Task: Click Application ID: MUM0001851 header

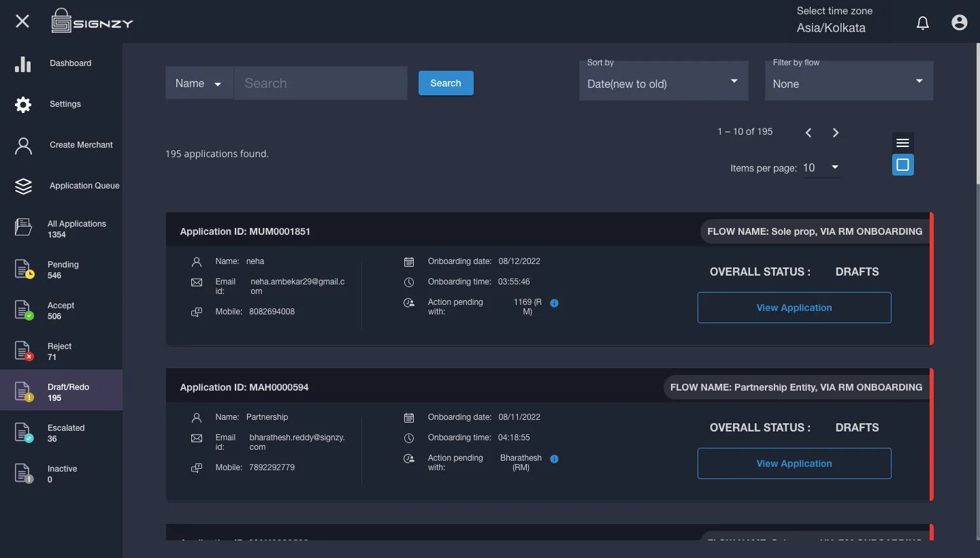Action: [245, 231]
